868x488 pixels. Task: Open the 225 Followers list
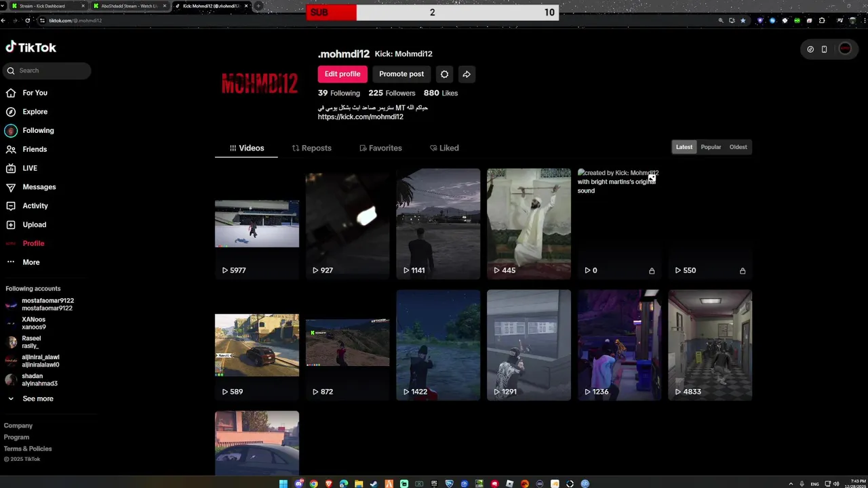click(x=392, y=93)
